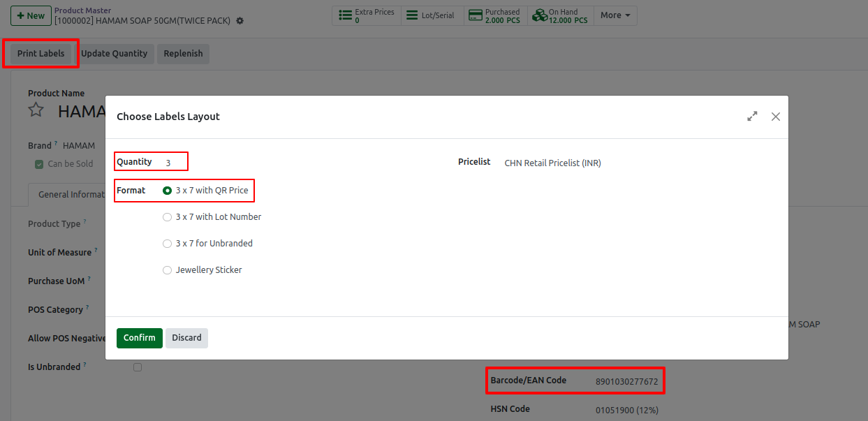The image size is (868, 421).
Task: Click the Product Type field label
Action: (54, 224)
